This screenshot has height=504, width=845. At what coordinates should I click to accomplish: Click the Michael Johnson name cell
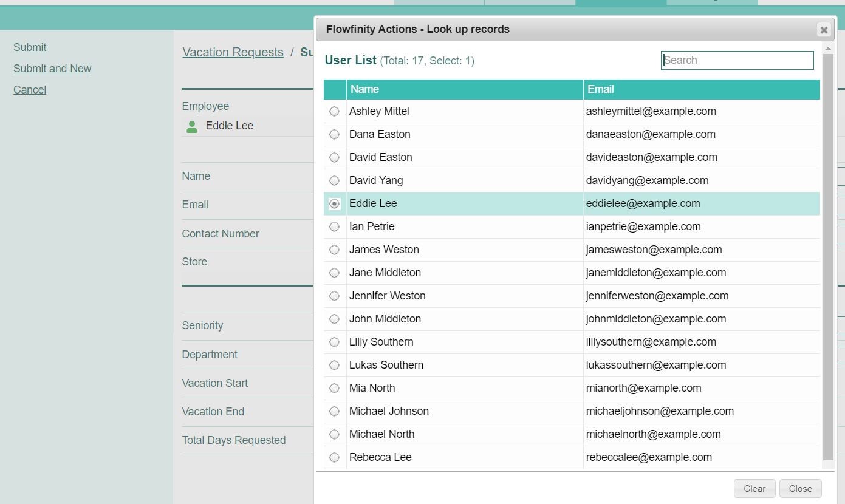[x=465, y=411]
